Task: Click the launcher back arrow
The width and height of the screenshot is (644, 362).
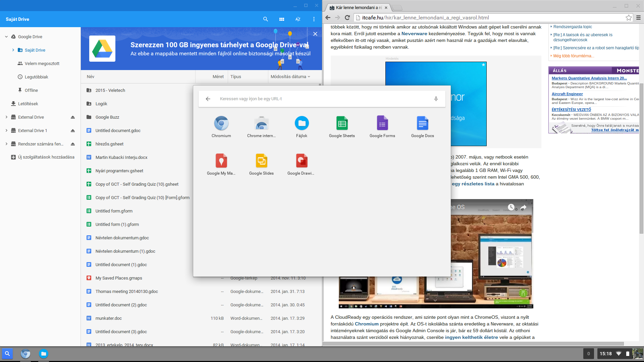Action: coord(208,99)
